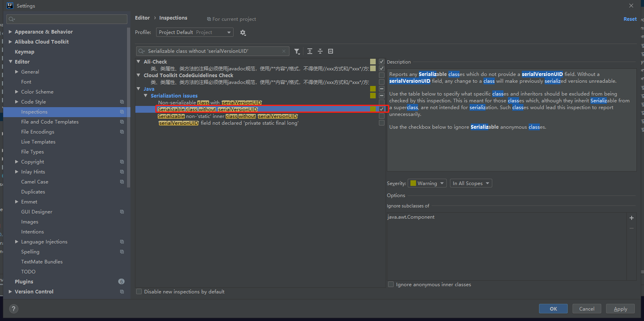Click the project-level icon beside Copyright
Viewport: 644px width, 321px height.
click(x=122, y=162)
